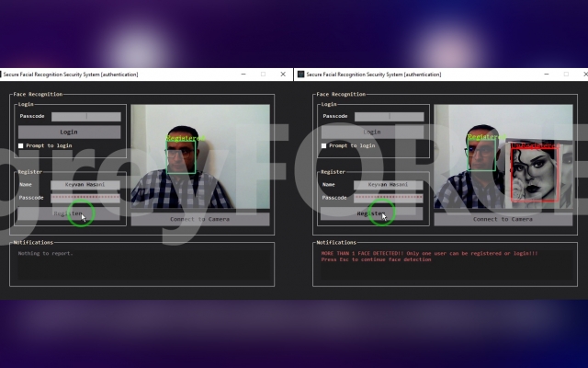Click the Login button in the 'Nothing to report' window
Screen dimensions: 588x368
[70, 132]
